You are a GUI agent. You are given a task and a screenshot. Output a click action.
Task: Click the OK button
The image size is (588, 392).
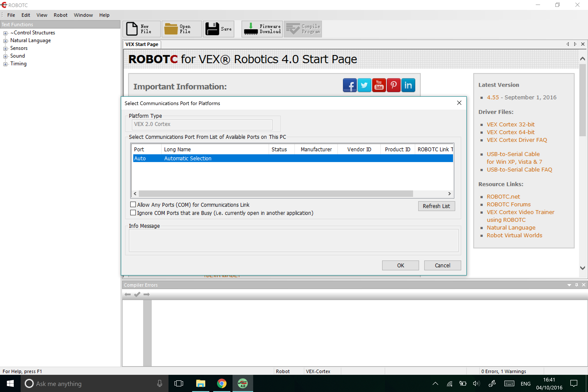pos(401,265)
